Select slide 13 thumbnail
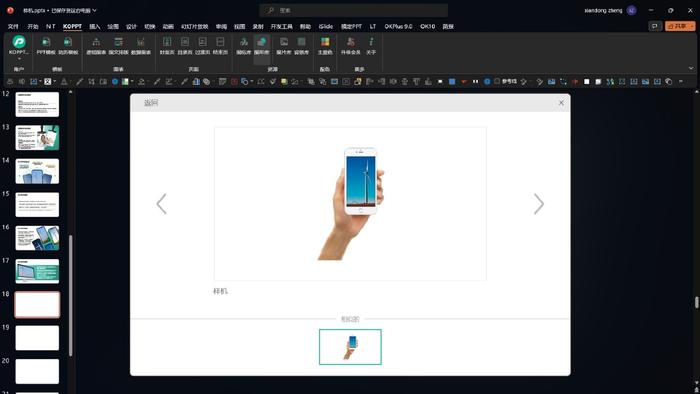The height and width of the screenshot is (394, 700). (37, 137)
